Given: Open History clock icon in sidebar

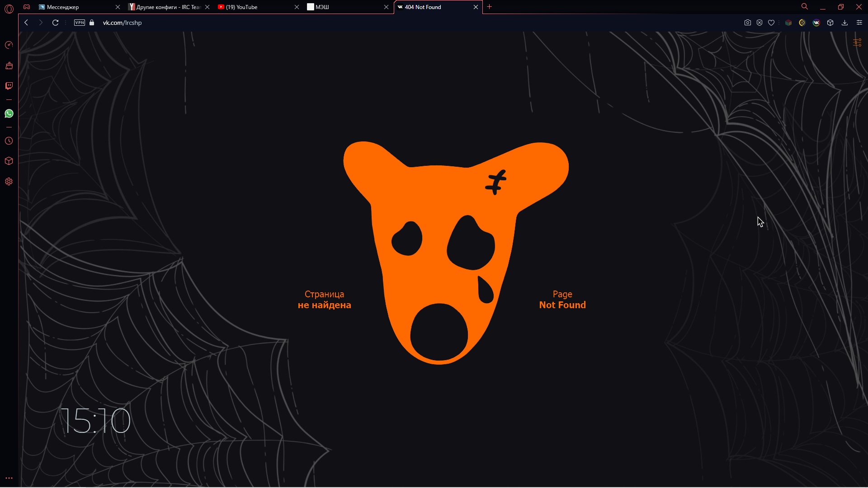Looking at the screenshot, I should coord(9,141).
